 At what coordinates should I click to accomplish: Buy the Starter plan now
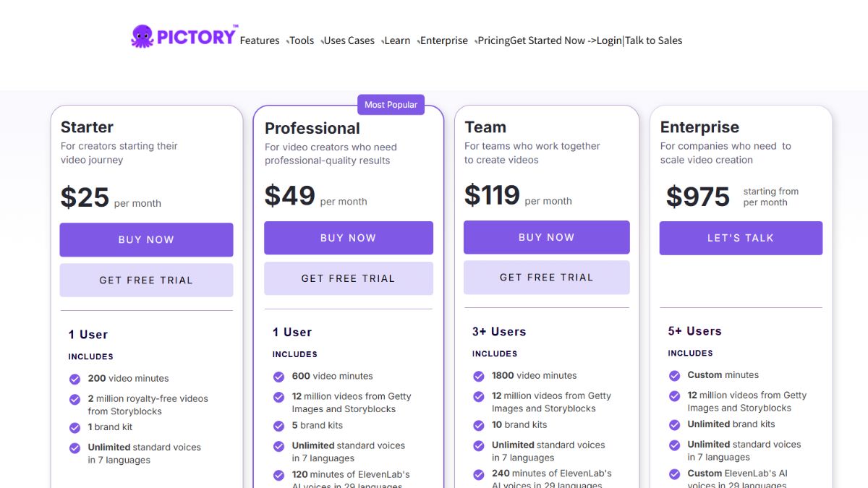(146, 240)
